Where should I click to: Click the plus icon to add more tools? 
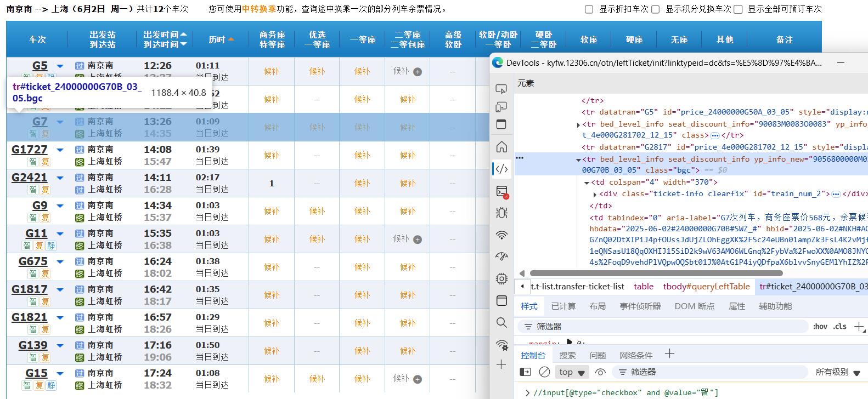click(x=501, y=364)
